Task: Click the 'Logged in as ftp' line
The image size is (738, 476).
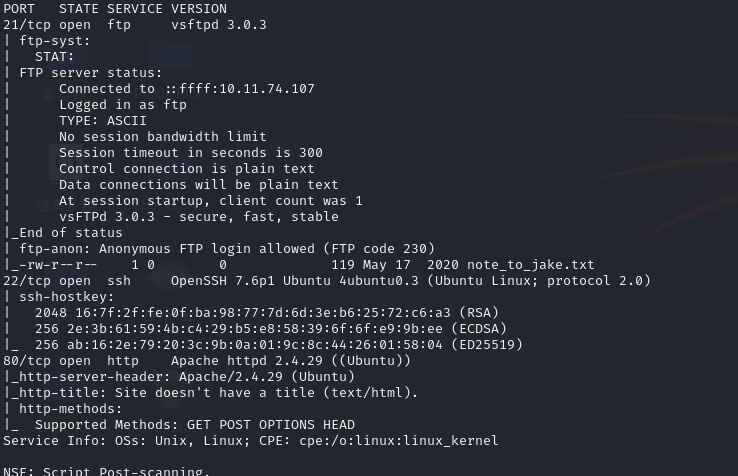Action: 122,105
